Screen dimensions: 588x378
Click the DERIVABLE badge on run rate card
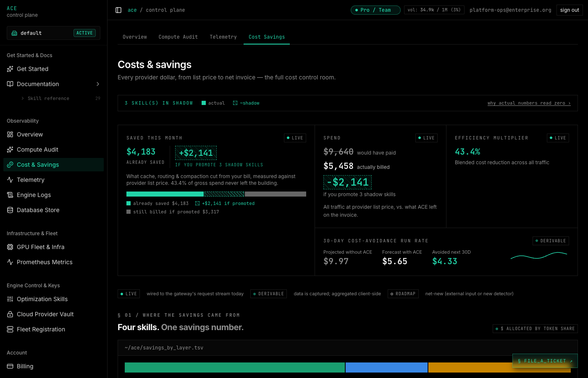551,241
